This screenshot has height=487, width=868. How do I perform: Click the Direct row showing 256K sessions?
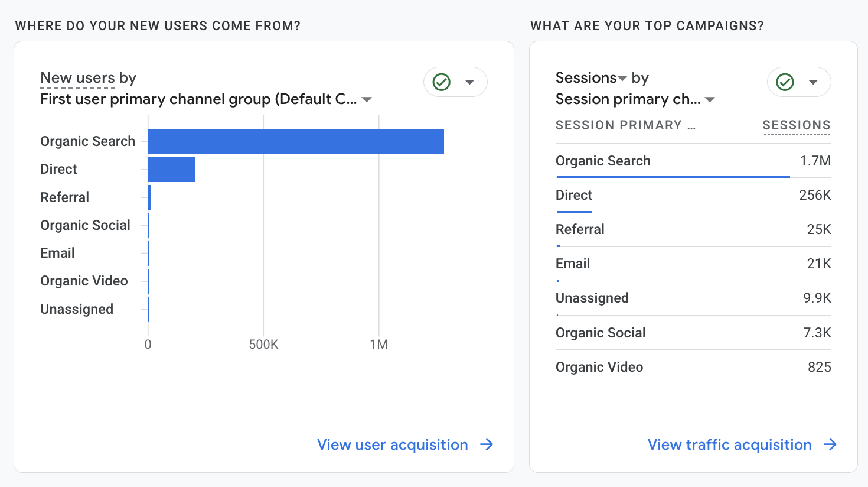[x=693, y=195]
